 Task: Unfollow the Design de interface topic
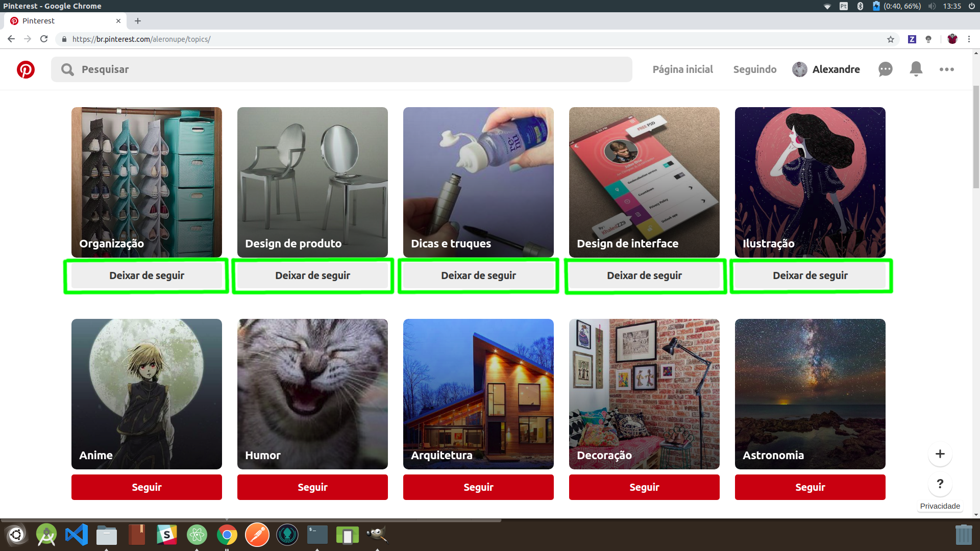(x=644, y=275)
